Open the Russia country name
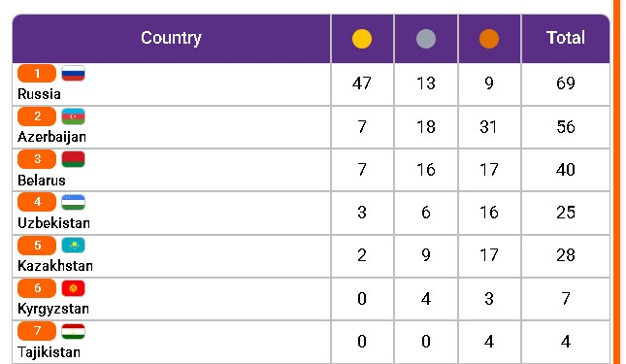The height and width of the screenshot is (364, 626). click(x=39, y=94)
